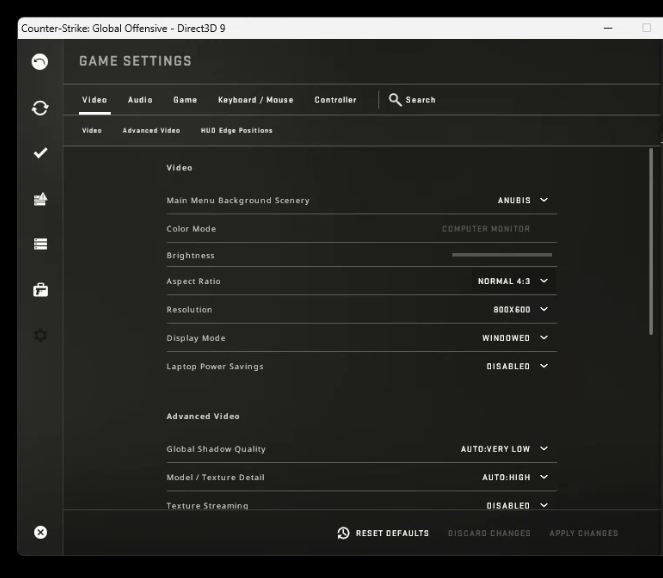Open the inventory briefcase sidebar icon

click(41, 290)
